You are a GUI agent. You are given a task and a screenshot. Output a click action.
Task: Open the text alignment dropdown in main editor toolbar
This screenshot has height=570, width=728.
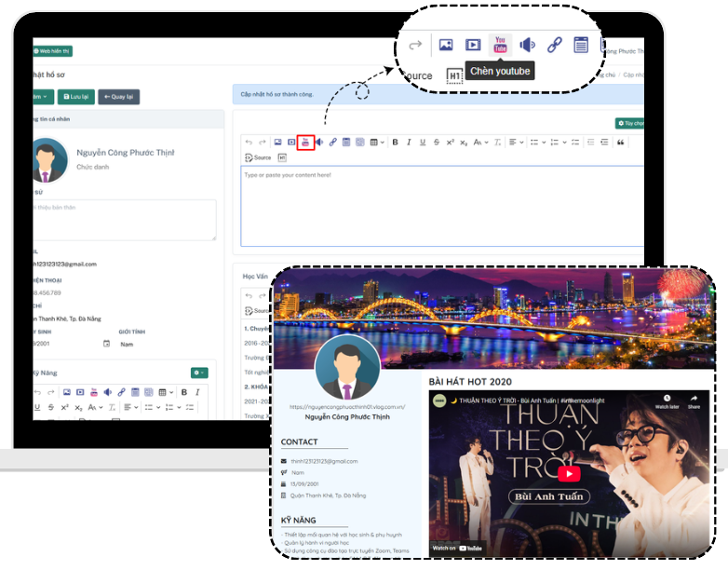coord(517,142)
